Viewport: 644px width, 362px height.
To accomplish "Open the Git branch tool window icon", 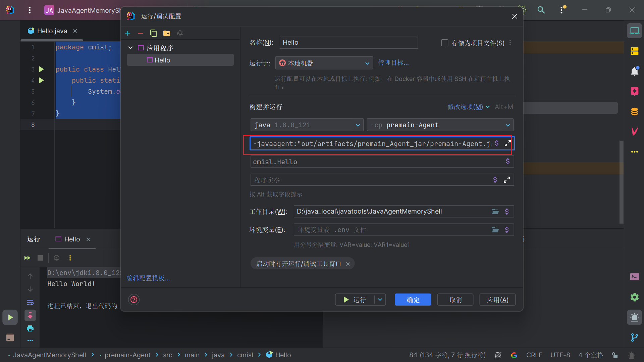I will pyautogui.click(x=635, y=337).
